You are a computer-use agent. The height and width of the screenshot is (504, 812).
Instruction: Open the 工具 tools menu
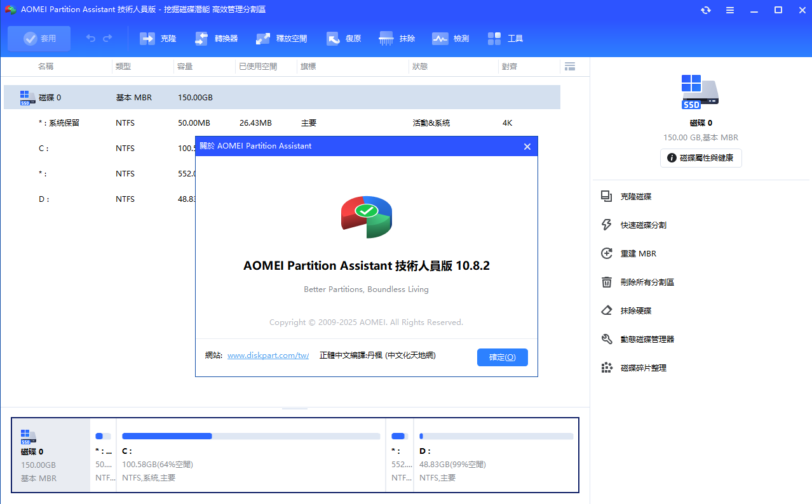pos(505,39)
